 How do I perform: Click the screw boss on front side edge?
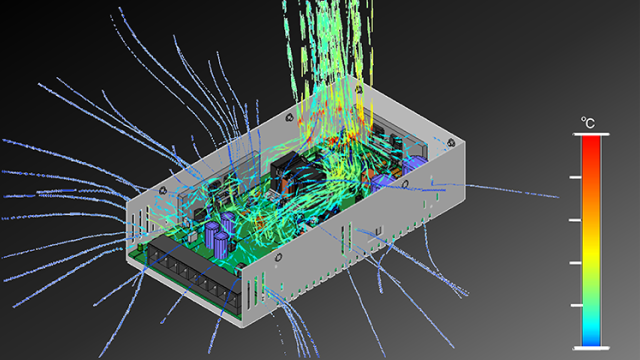point(278,258)
